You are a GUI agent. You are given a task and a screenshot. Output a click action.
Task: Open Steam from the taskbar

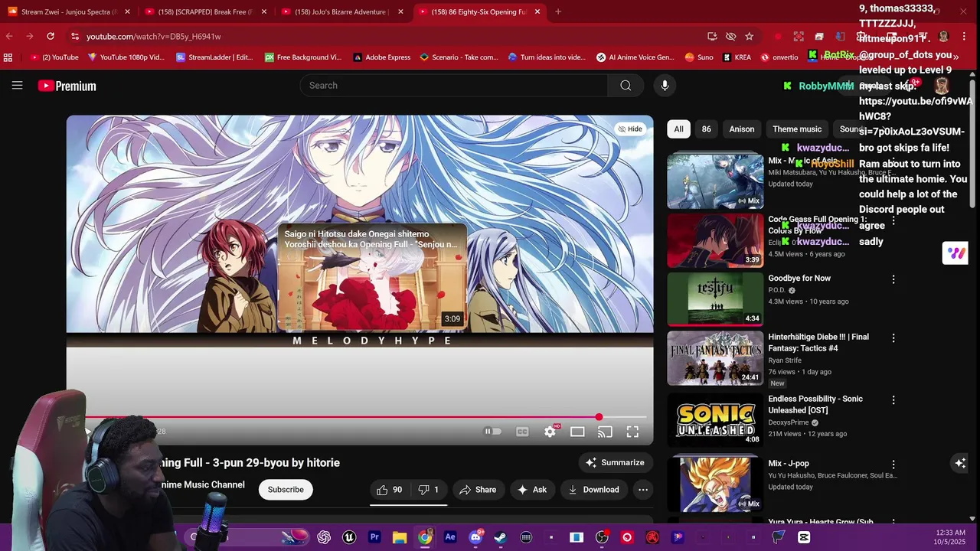[501, 537]
